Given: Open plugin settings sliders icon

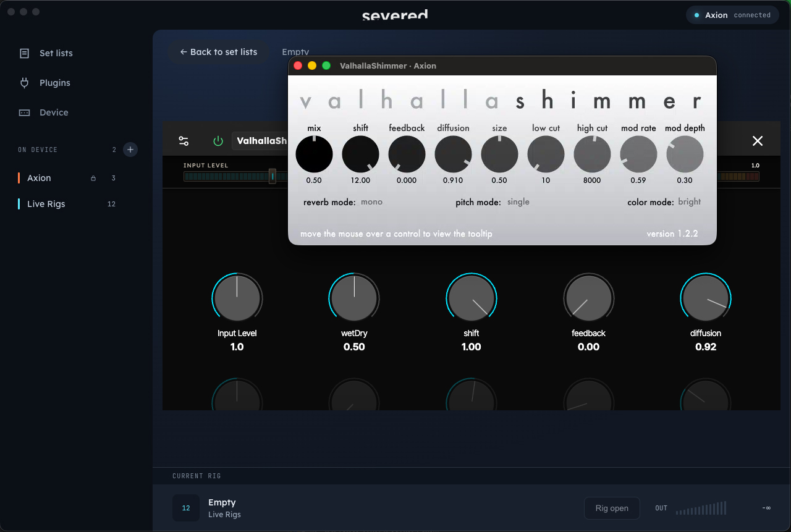Looking at the screenshot, I should 184,141.
